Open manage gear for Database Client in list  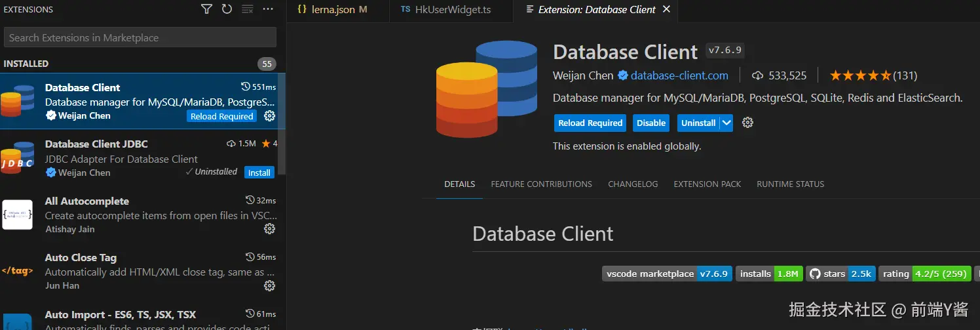tap(269, 116)
